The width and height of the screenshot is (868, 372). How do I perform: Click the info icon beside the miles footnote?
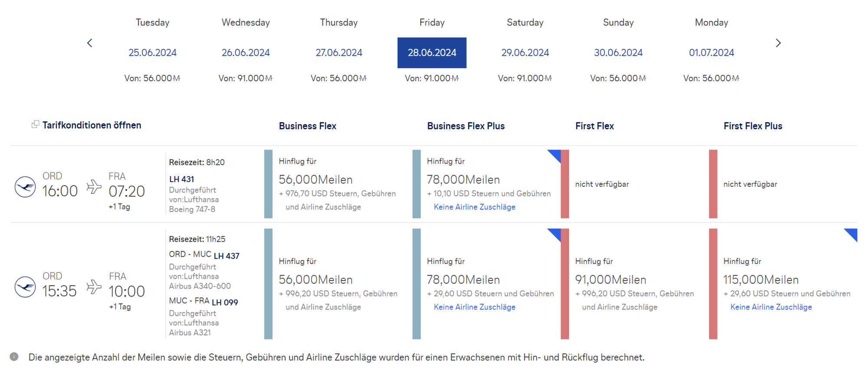(14, 357)
